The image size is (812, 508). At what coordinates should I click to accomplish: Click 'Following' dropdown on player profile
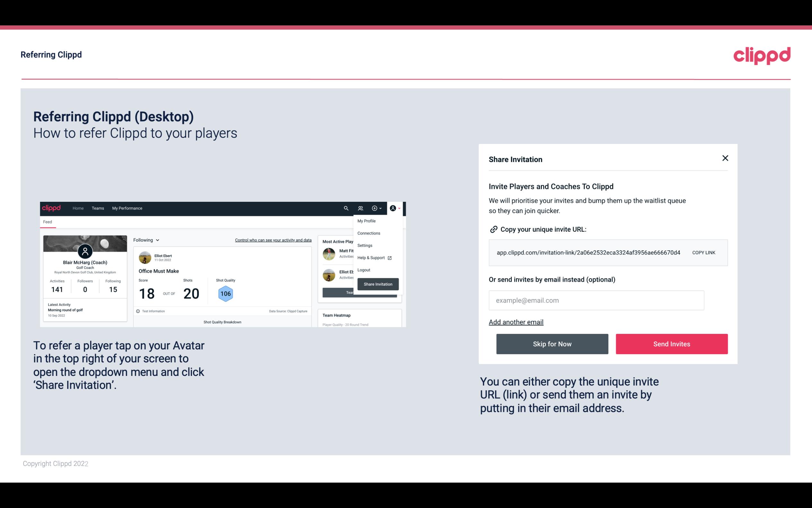tap(145, 239)
